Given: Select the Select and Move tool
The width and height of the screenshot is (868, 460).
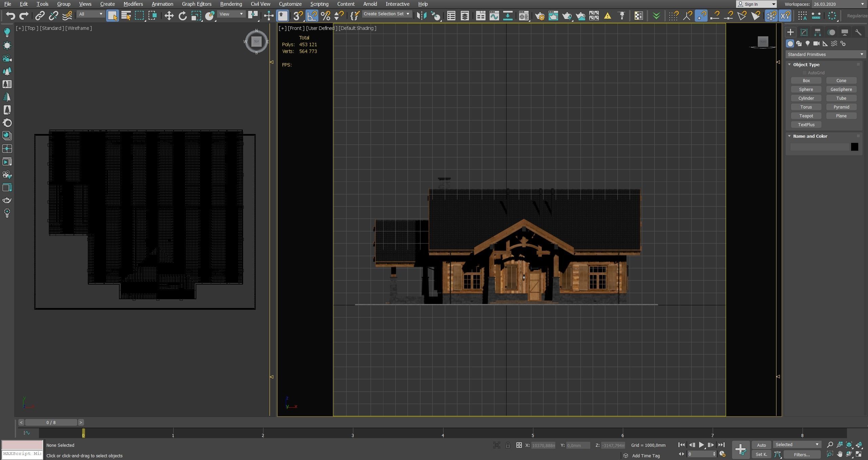Looking at the screenshot, I should 169,16.
